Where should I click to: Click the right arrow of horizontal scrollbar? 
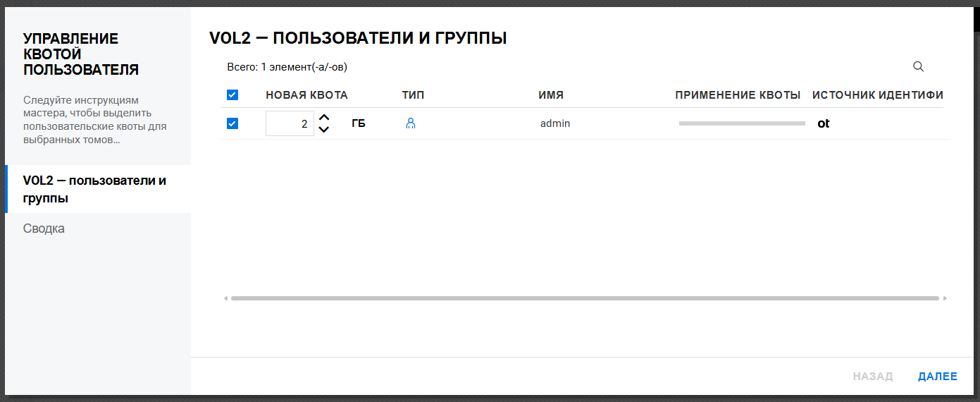tap(945, 298)
